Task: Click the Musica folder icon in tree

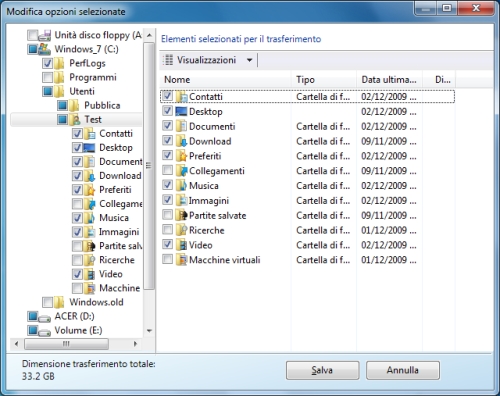Action: tap(90, 218)
